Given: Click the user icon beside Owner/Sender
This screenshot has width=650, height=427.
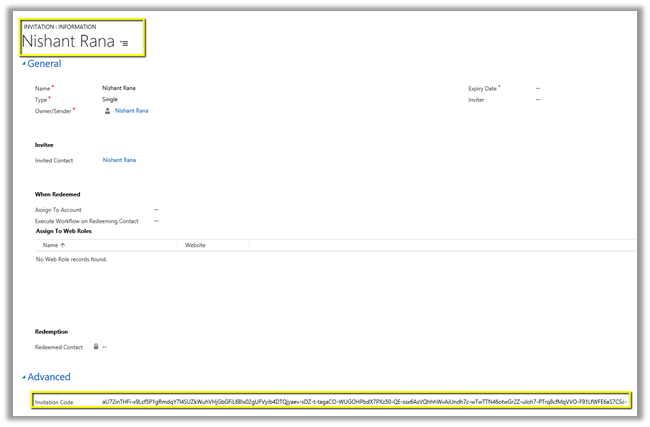Looking at the screenshot, I should 108,111.
